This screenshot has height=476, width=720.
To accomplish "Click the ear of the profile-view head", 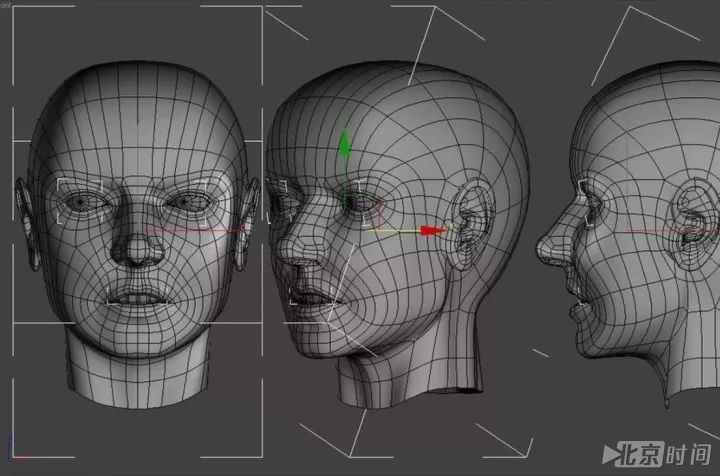I will (x=697, y=224).
